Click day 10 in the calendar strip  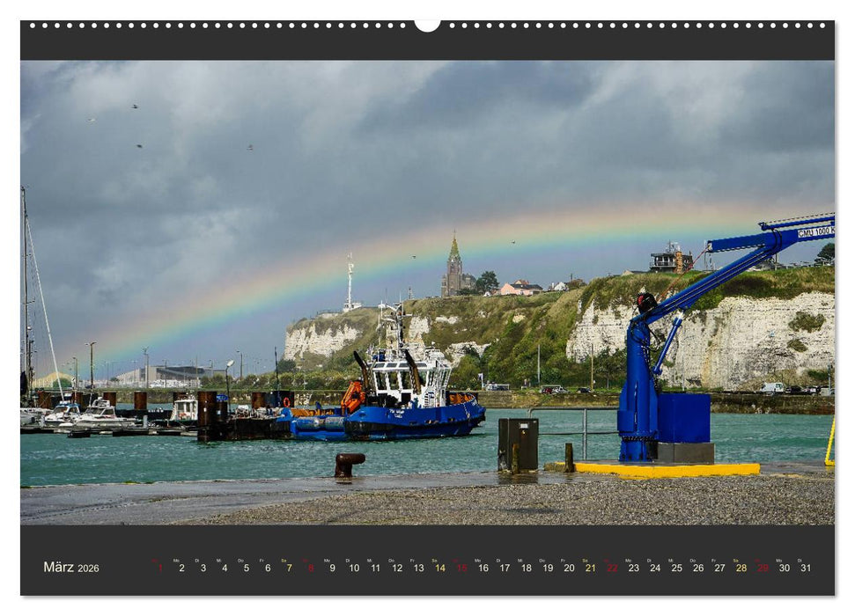[353, 568]
